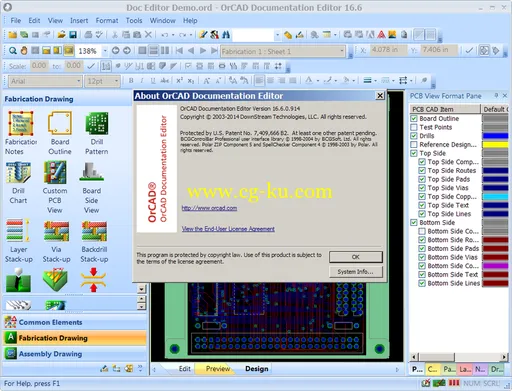Open the Arial font dropdown
Image resolution: width=512 pixels, height=391 pixels.
coord(78,81)
